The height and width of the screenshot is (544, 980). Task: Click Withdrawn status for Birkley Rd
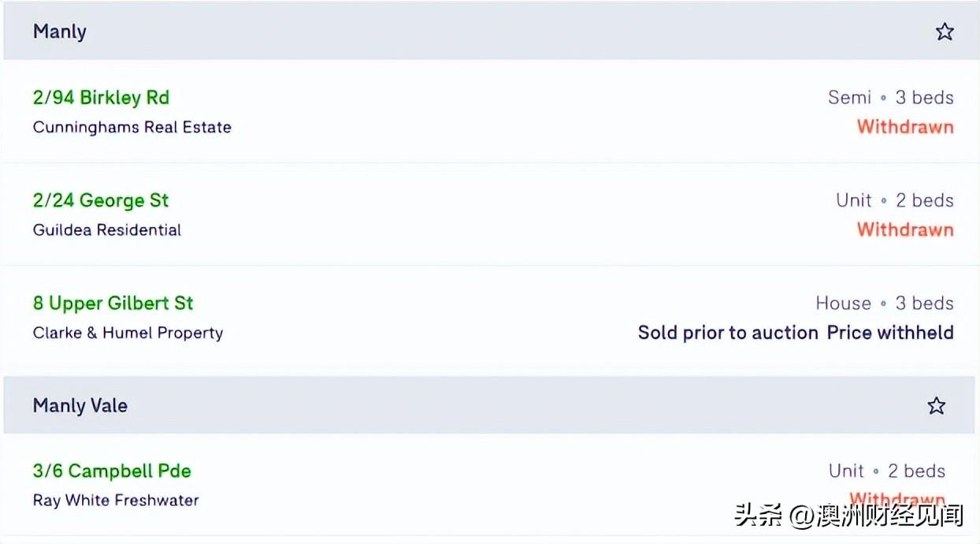[x=905, y=127]
